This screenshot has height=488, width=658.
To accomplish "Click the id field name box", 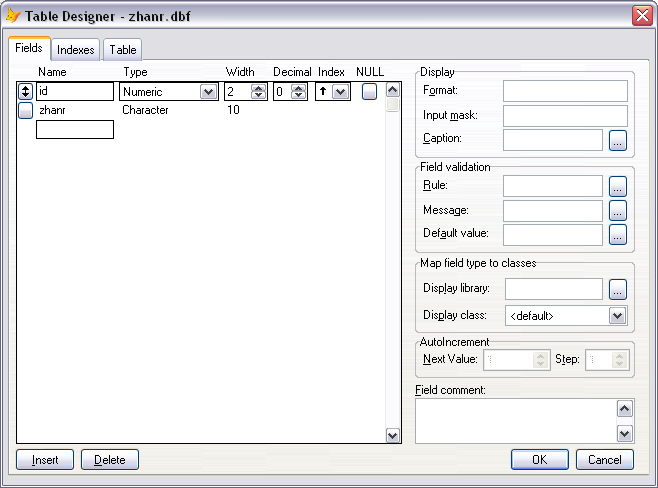I will click(75, 91).
